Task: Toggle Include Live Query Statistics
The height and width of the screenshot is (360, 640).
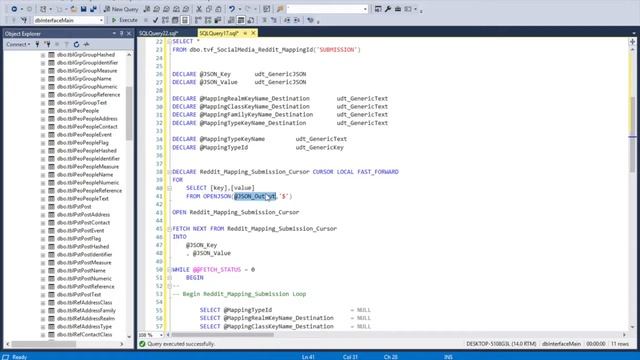Action: pyautogui.click(x=208, y=20)
